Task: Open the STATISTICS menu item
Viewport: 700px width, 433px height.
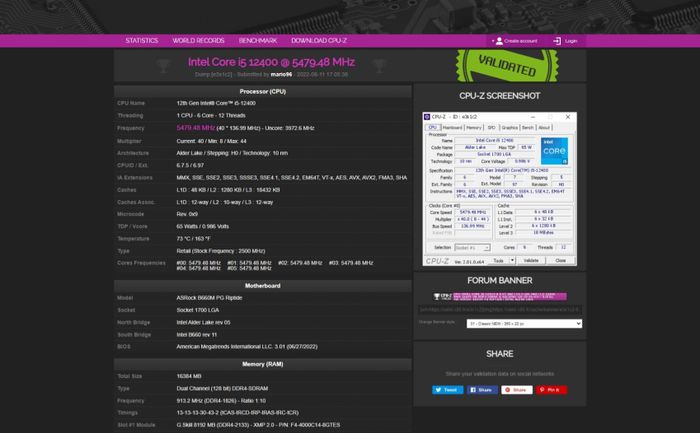Action: click(x=141, y=41)
